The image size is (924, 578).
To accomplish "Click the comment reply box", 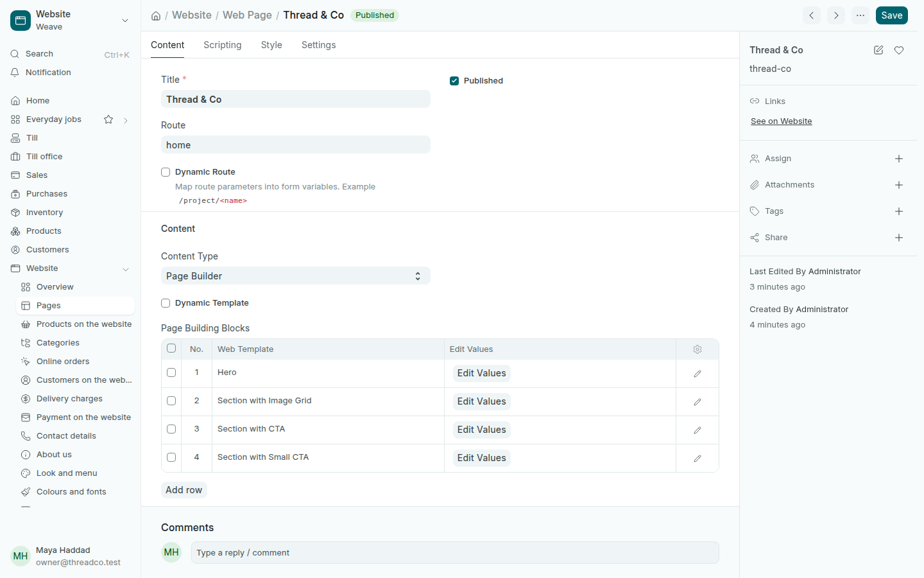I will click(455, 553).
